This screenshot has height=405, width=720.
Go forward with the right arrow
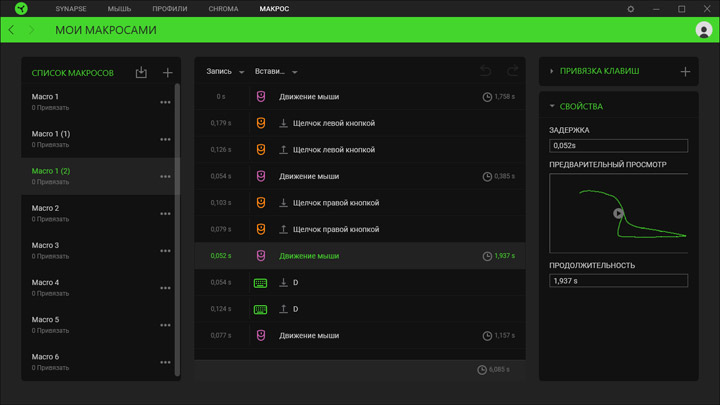pyautogui.click(x=31, y=30)
